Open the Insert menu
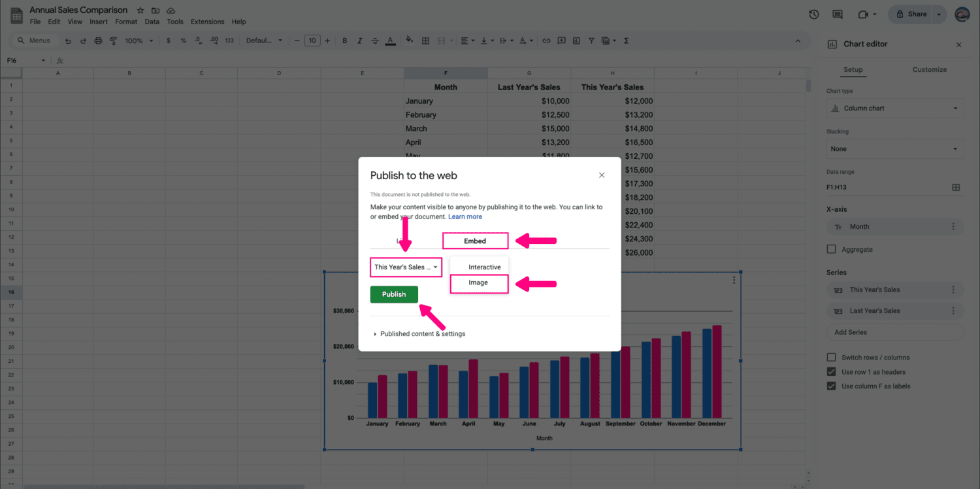Screen dimensions: 980x489 coord(99,22)
